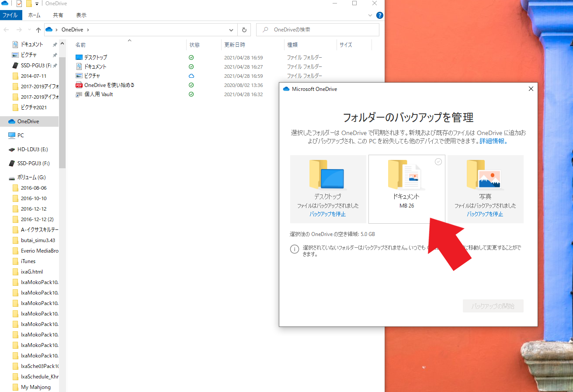Viewport: 573px width, 392px height.
Task: Go up one level with the Up arrow
Action: (38, 30)
